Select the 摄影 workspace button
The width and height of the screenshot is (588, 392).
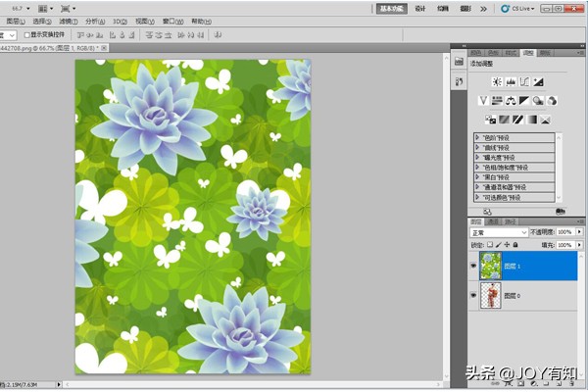(x=465, y=8)
